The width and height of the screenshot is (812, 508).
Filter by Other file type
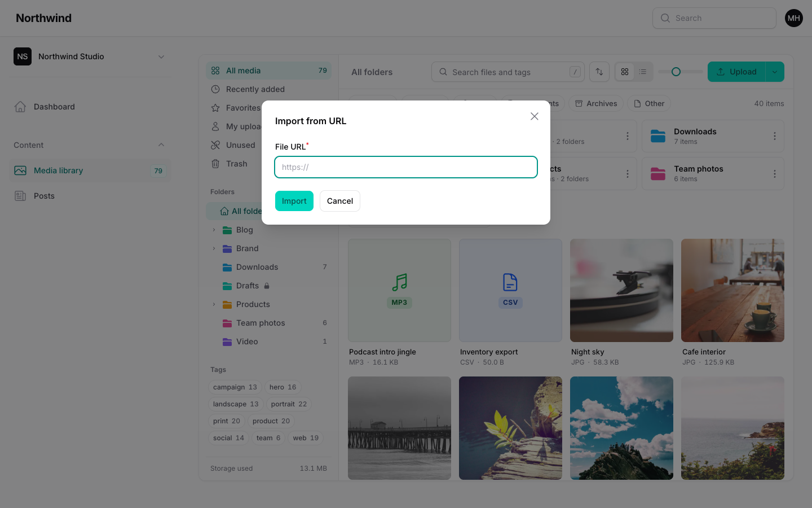649,103
